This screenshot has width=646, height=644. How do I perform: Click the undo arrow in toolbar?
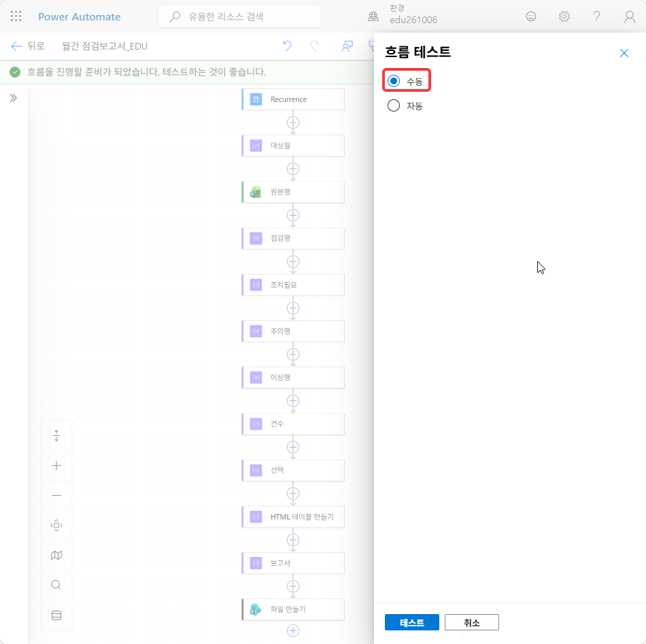pos(287,46)
